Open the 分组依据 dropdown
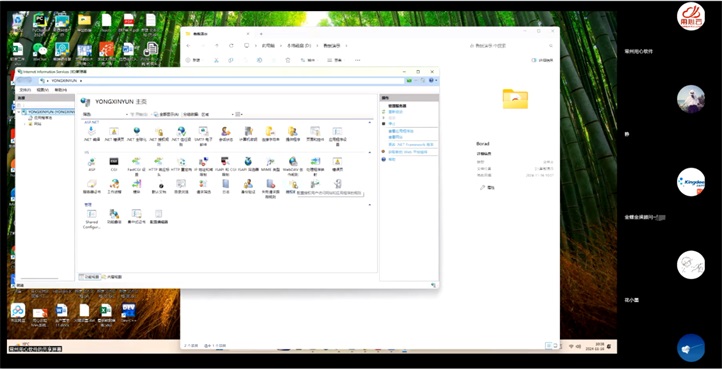 (x=218, y=114)
